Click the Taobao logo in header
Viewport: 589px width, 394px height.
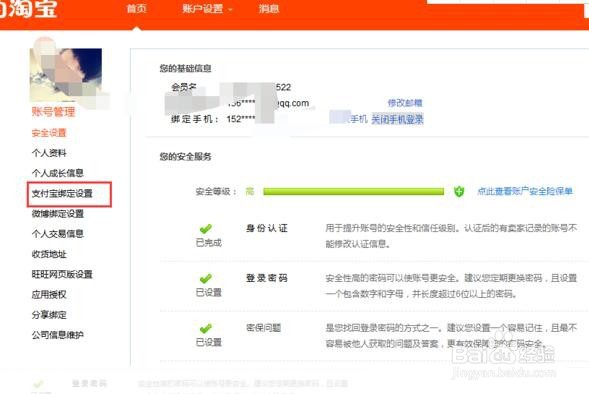point(29,9)
